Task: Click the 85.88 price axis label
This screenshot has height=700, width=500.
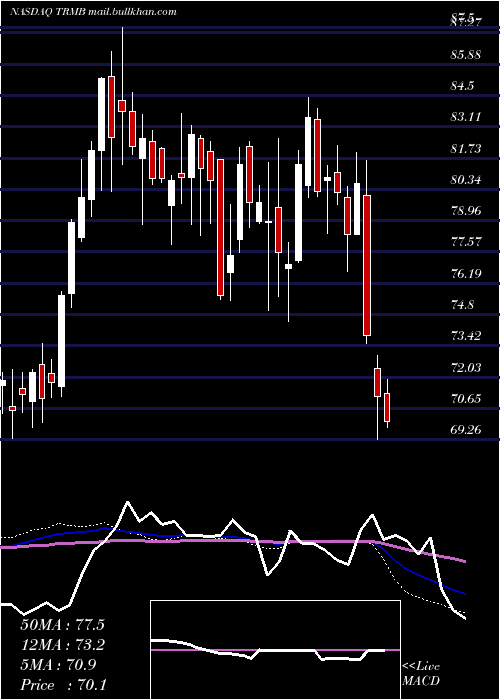Action: point(466,55)
